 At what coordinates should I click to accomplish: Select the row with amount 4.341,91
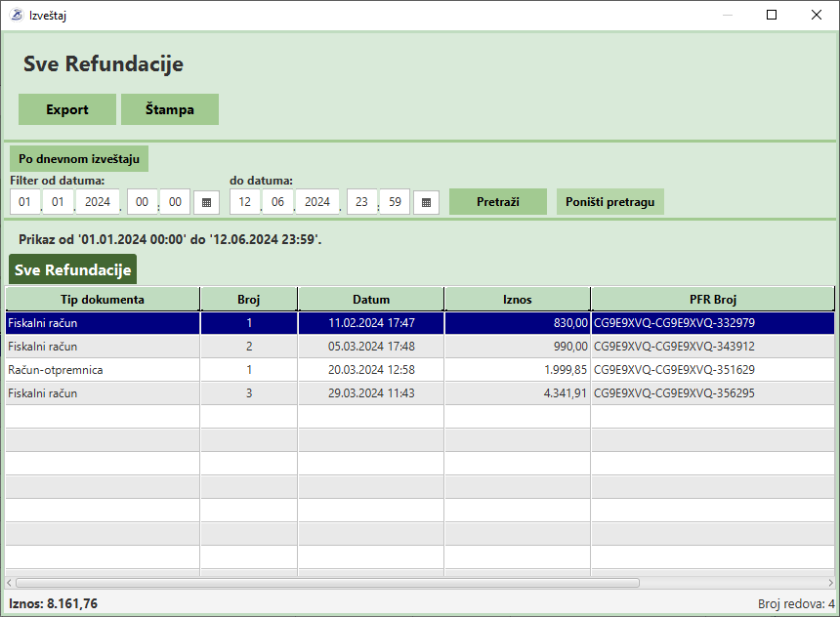pyautogui.click(x=518, y=393)
